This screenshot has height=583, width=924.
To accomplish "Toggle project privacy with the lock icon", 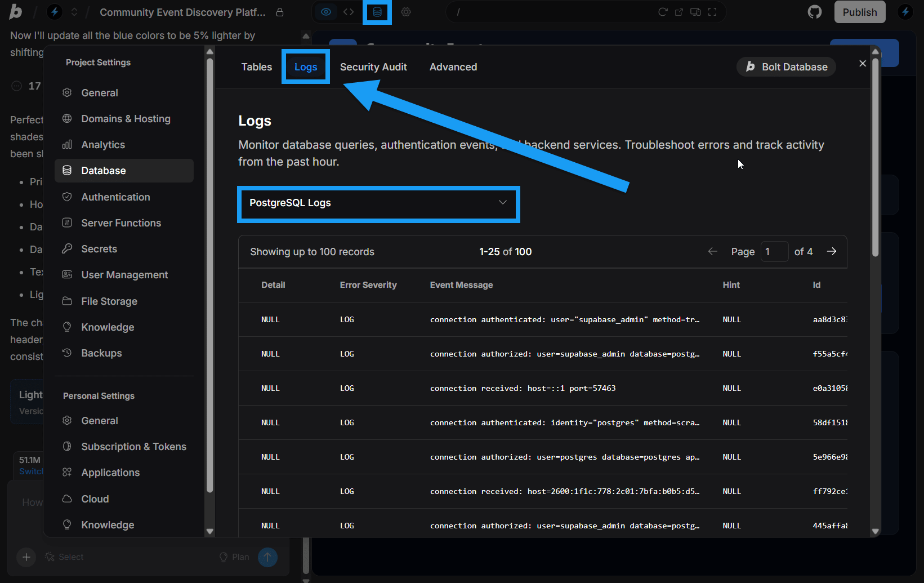I will [x=280, y=12].
